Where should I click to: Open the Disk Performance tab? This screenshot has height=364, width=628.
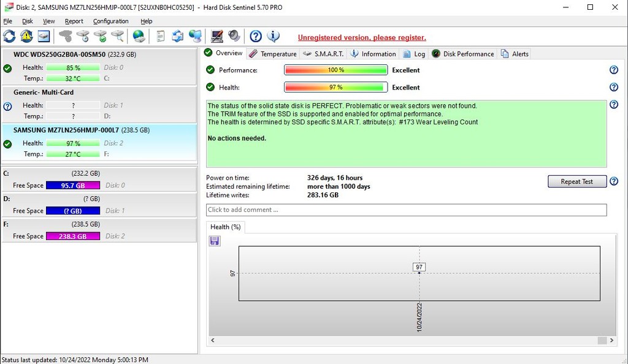[463, 54]
